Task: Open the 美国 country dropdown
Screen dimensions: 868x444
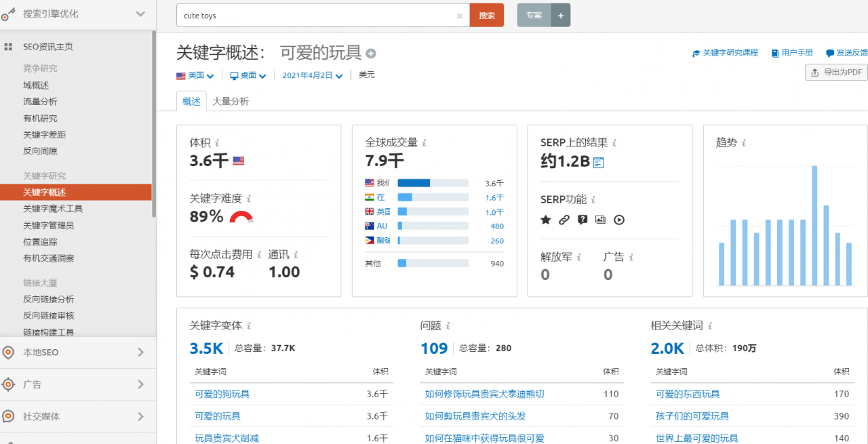Action: [195, 75]
